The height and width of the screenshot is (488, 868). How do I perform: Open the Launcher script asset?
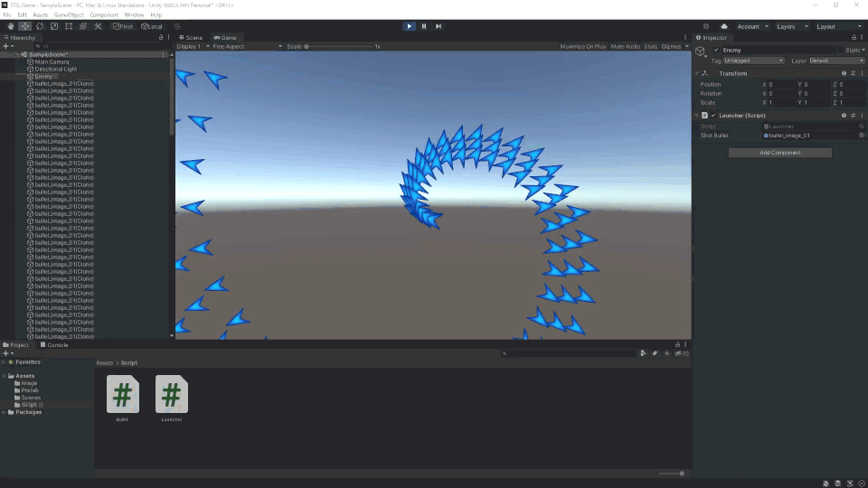coord(172,399)
